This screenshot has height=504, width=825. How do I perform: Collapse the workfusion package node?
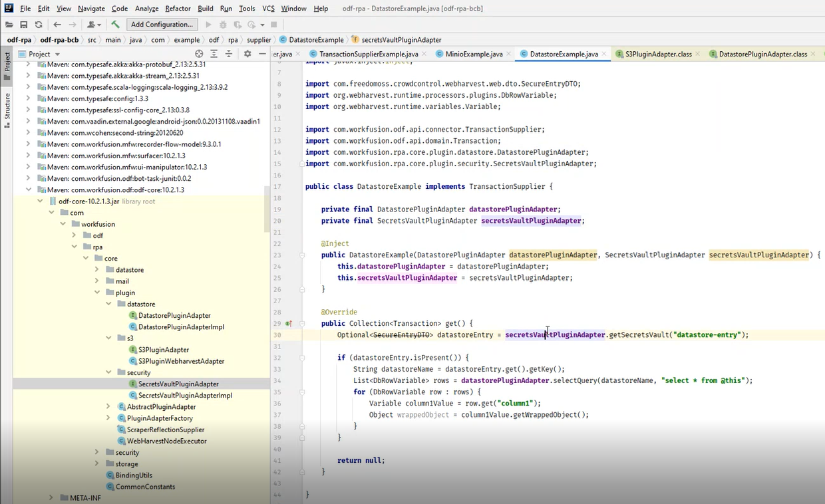coord(63,224)
